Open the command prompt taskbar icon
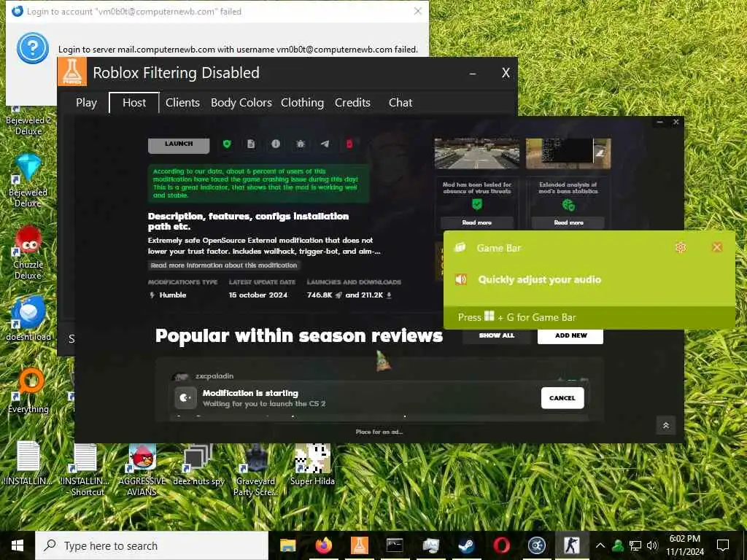 pos(395,545)
